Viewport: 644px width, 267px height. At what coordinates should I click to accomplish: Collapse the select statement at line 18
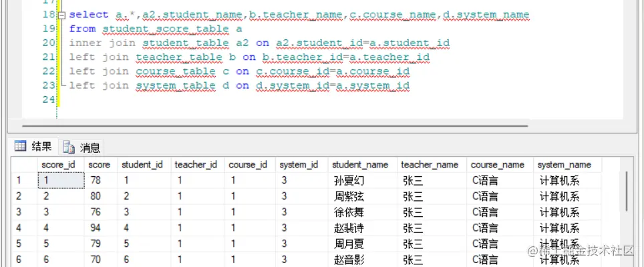[61, 15]
